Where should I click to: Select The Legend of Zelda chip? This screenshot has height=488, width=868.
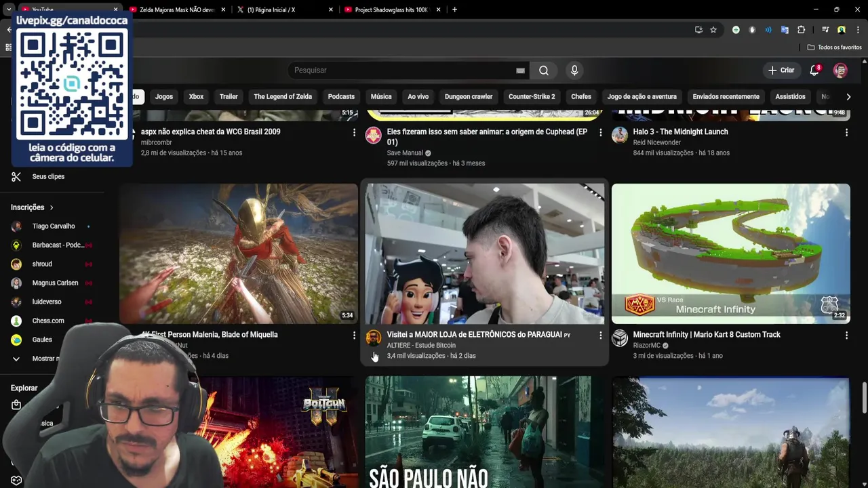[x=283, y=96]
